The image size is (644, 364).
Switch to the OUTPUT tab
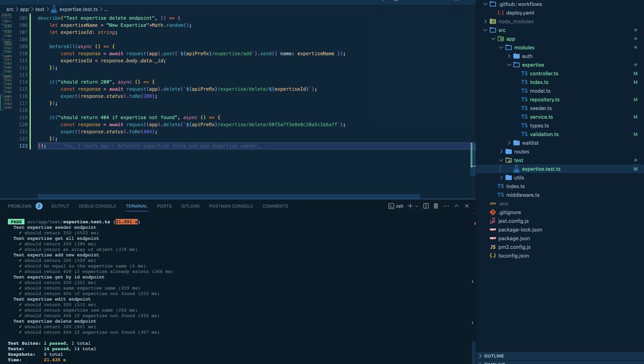click(x=60, y=206)
